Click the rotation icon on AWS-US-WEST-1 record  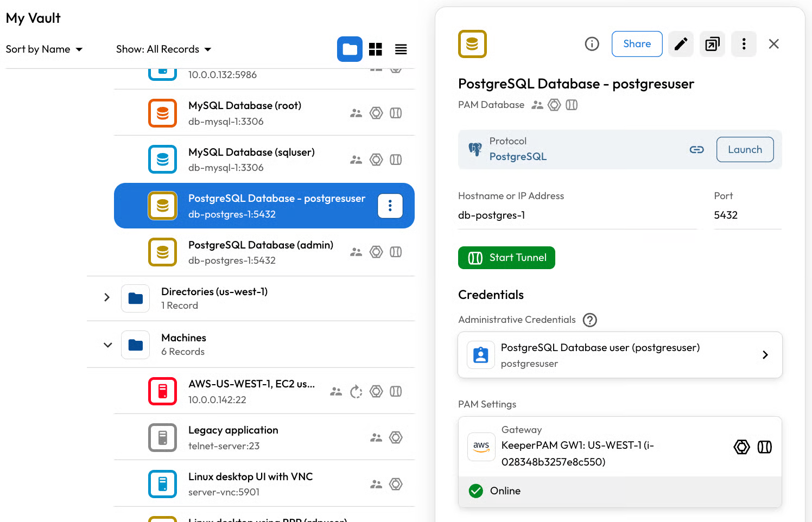356,391
